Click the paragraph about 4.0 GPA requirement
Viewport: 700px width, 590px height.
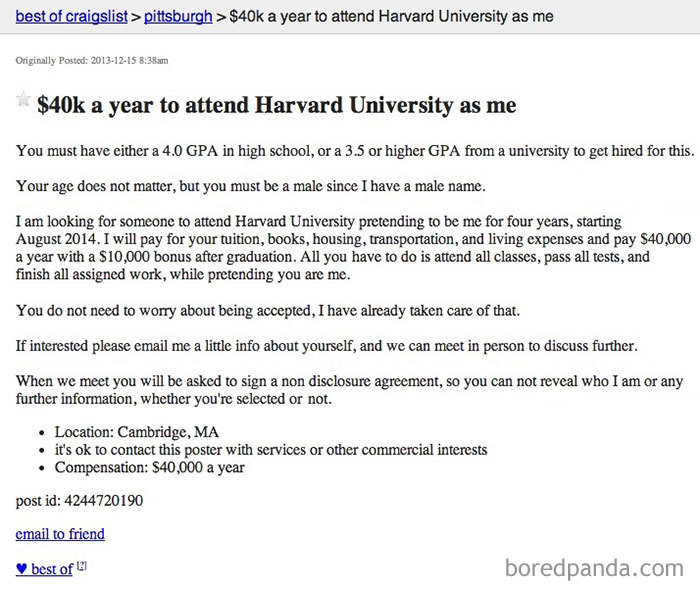tap(355, 151)
